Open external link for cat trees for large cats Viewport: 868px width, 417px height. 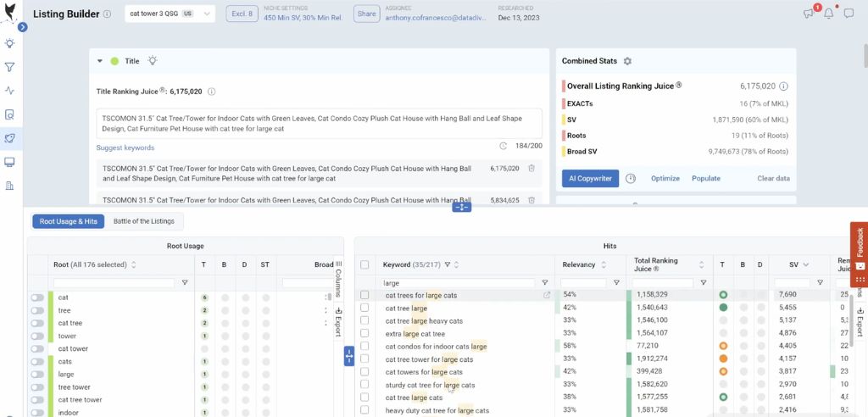[547, 295]
